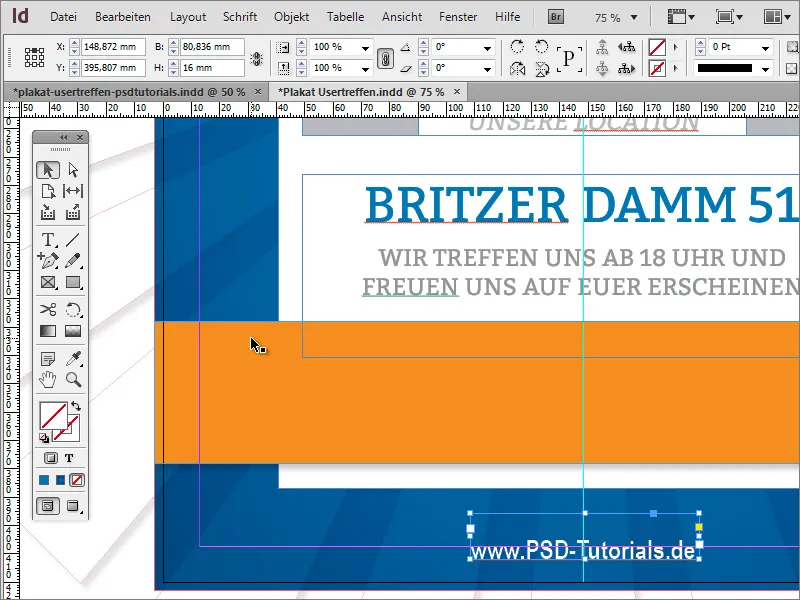Open rotation angle dropdown
Screen dimensions: 800x600
[488, 47]
